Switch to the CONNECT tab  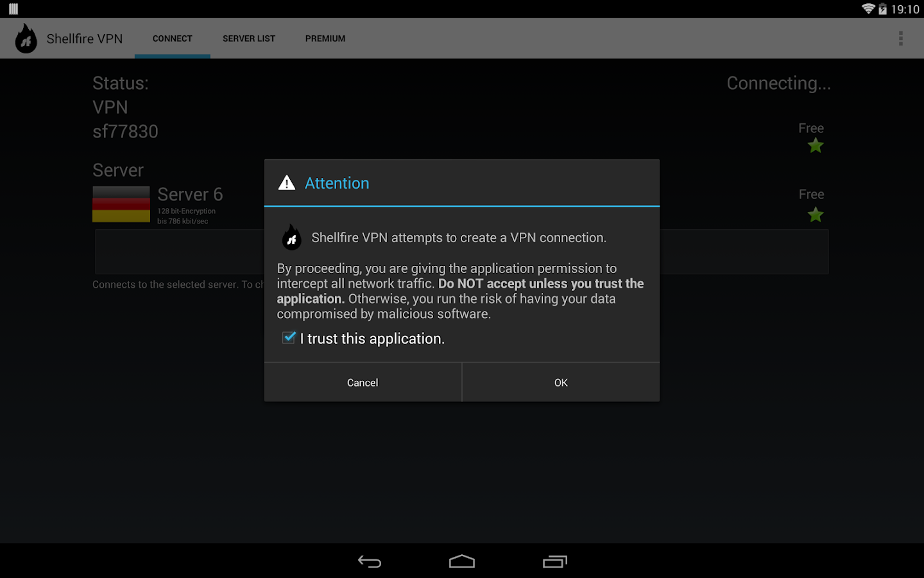click(x=173, y=39)
